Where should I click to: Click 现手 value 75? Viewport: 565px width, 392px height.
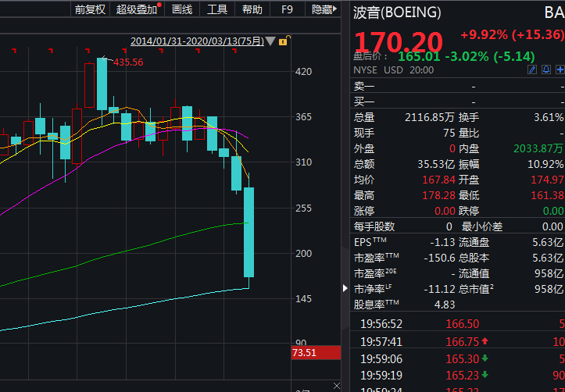(x=449, y=133)
